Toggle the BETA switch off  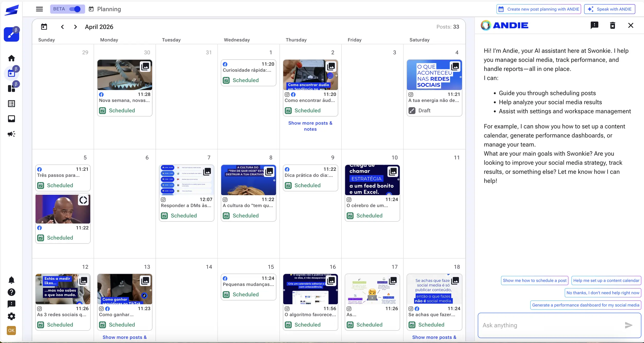[x=75, y=9]
